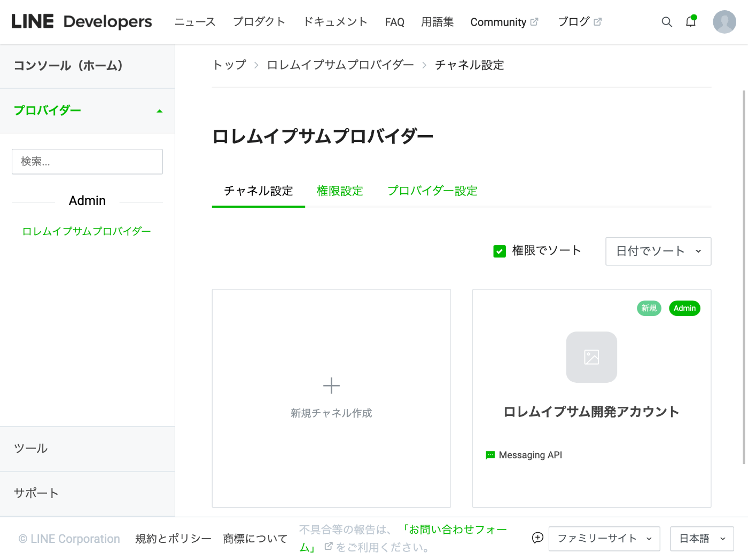
Task: Click the チャネル設定 breadcrumb text
Action: coord(470,65)
